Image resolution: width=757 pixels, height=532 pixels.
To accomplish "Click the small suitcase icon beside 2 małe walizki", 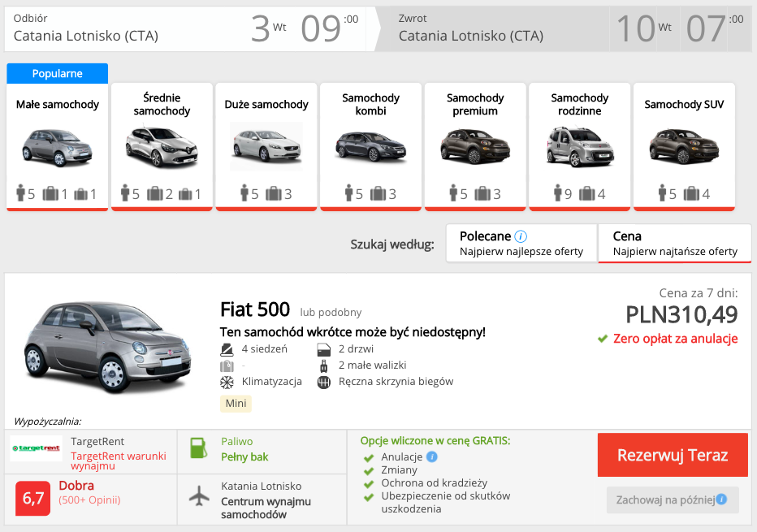I will [324, 366].
